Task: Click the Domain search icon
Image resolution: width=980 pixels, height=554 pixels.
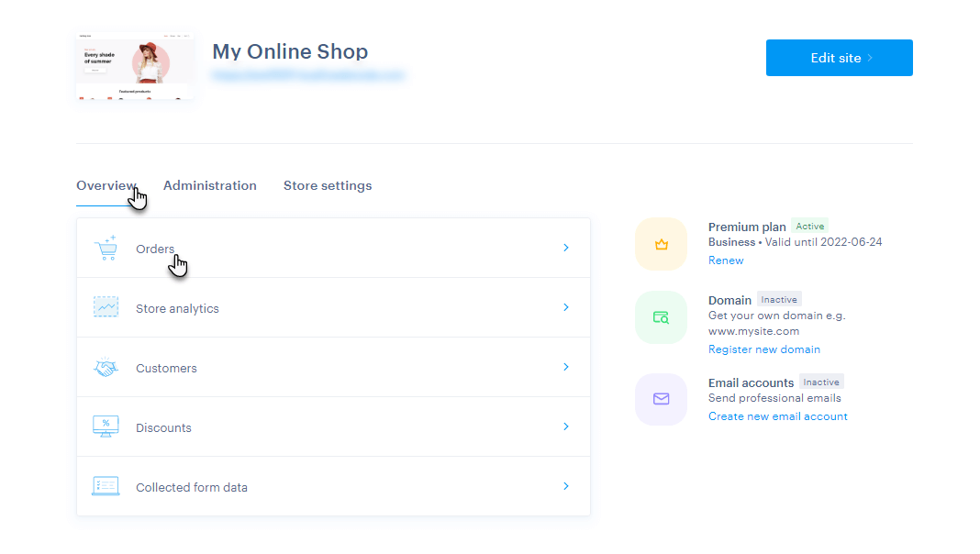Action: coord(661,317)
